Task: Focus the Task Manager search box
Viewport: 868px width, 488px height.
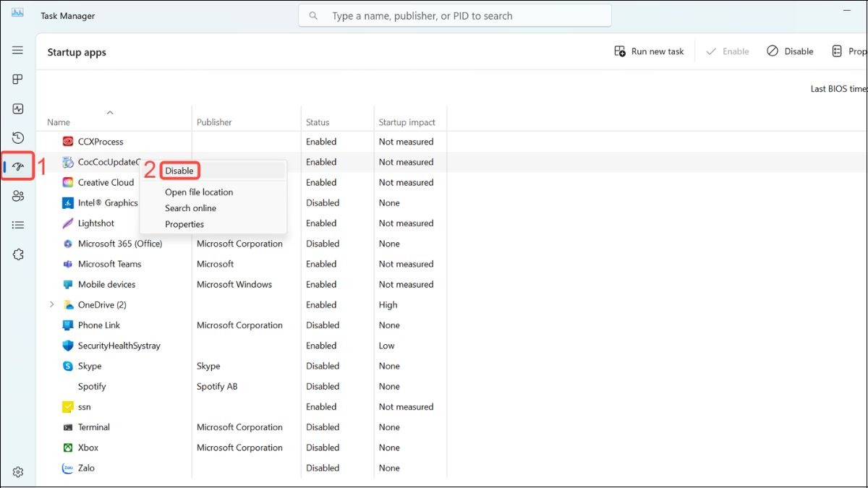Action: (455, 16)
